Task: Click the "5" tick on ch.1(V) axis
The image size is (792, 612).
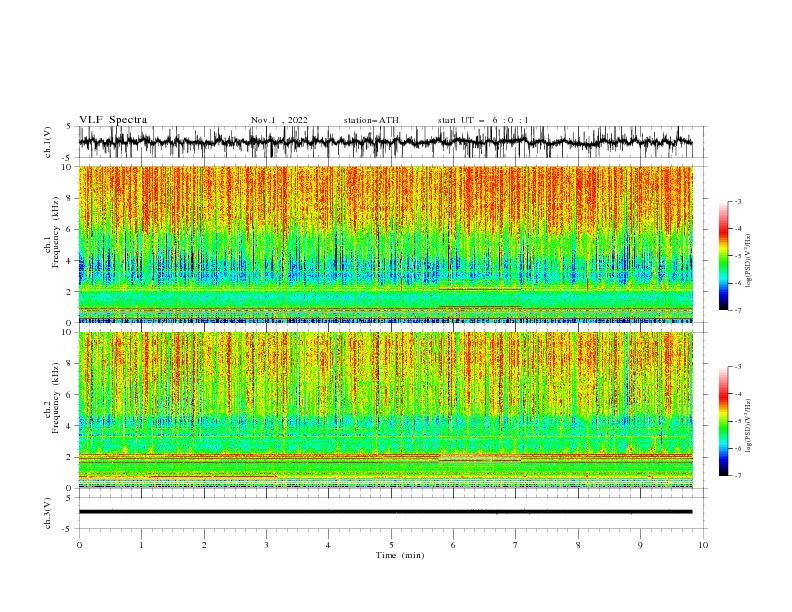Action: (69, 126)
